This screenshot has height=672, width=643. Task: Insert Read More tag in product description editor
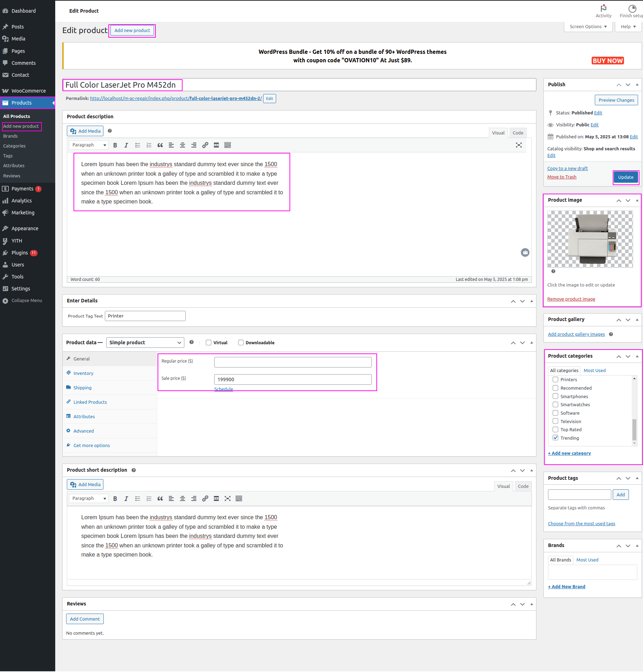pos(216,145)
